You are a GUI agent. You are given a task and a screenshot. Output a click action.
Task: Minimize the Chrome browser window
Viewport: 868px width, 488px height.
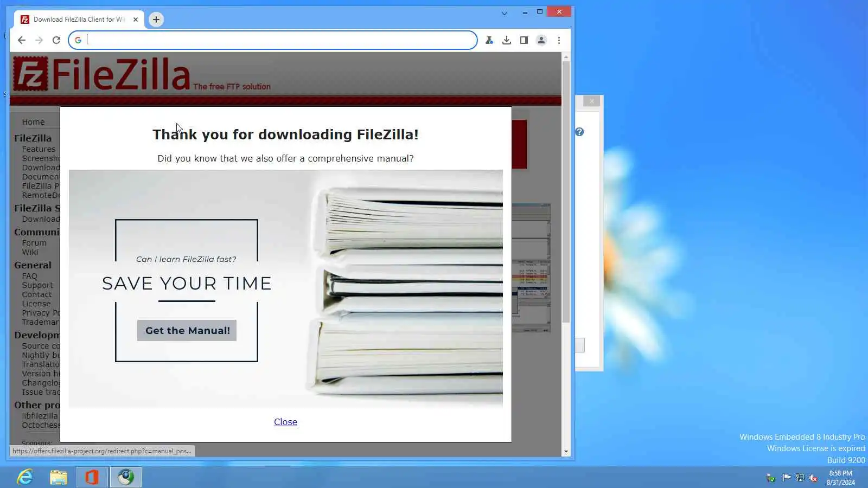tap(525, 12)
